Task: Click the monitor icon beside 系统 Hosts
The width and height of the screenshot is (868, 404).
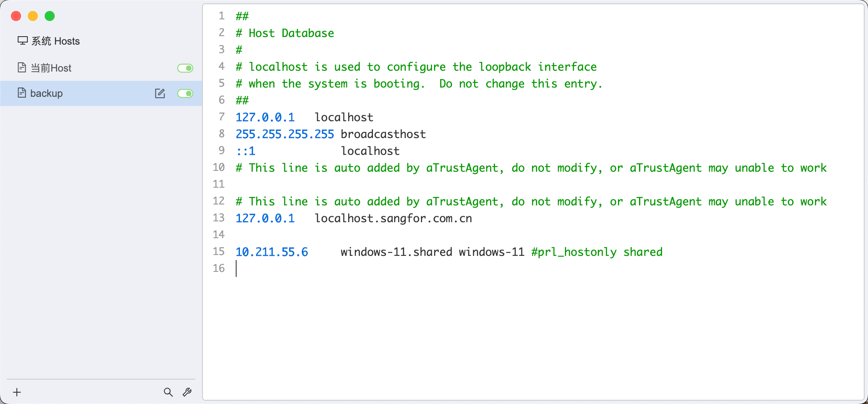Action: point(22,41)
